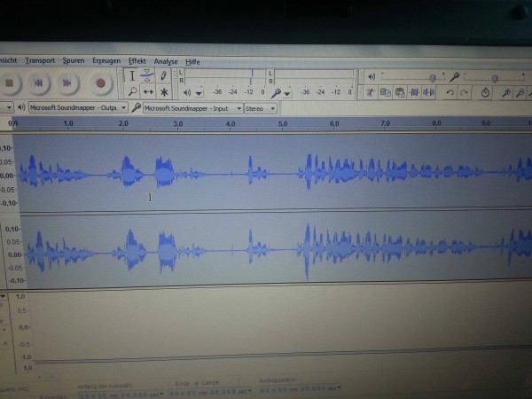Screen dimensions: 532x399
Task: Cut the selection with the scissors icon
Action: (x=371, y=92)
